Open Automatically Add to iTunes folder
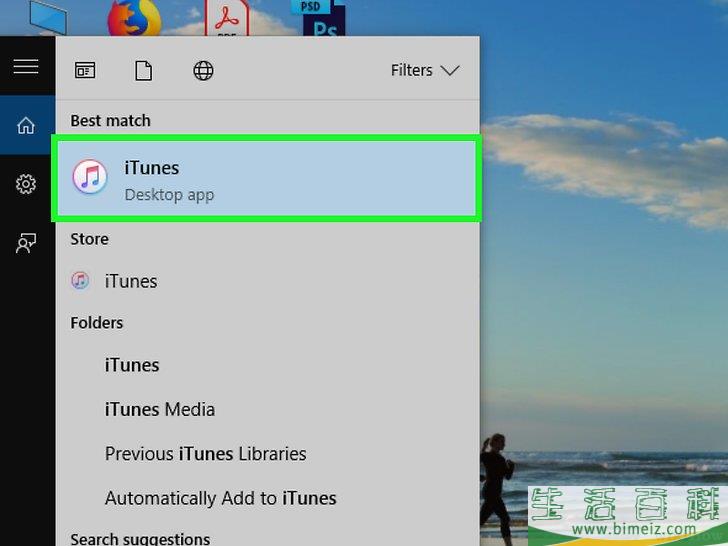Viewport: 728px width, 546px height. (x=267, y=498)
